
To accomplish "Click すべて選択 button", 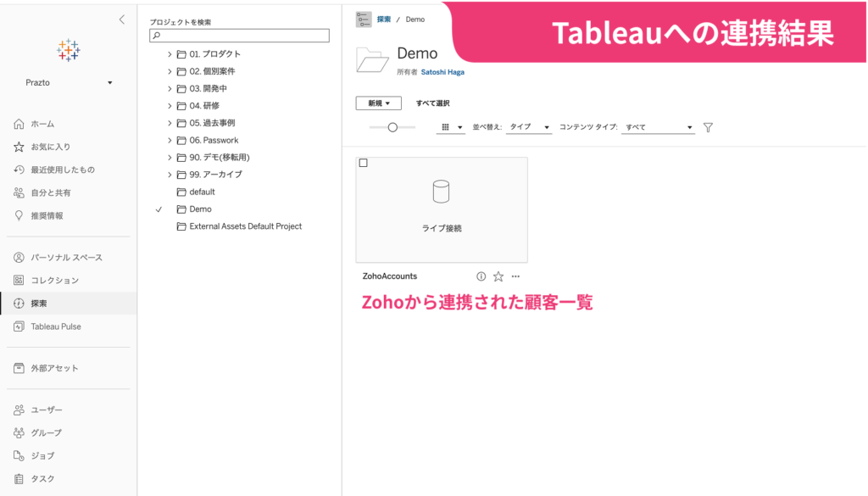I will (x=433, y=103).
